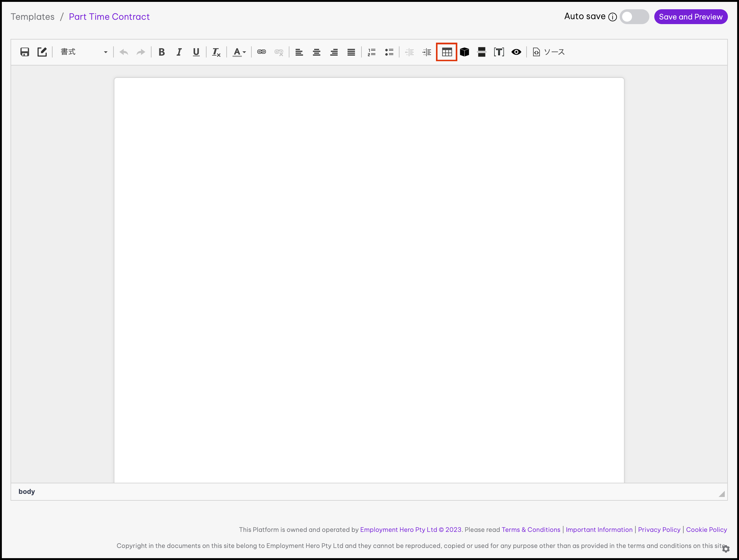Increase indent
The image size is (739, 560).
[x=427, y=52]
